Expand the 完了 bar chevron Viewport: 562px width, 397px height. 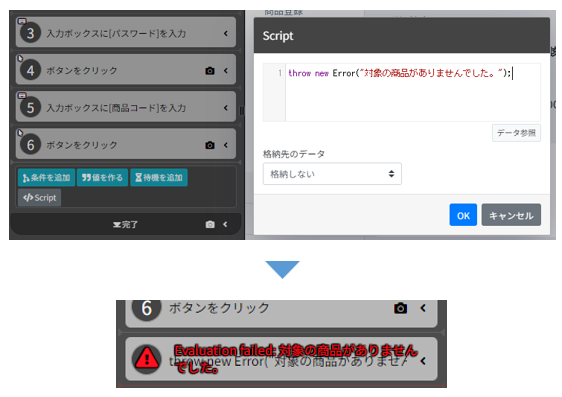click(225, 224)
